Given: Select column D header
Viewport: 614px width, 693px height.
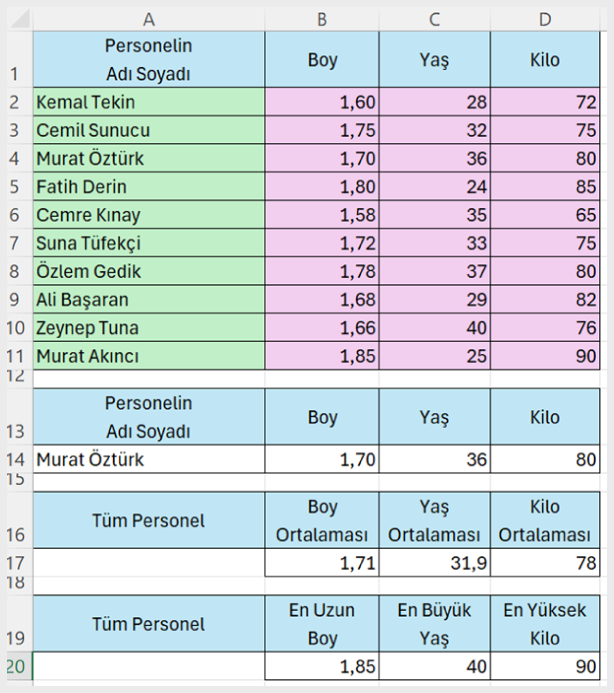Looking at the screenshot, I should tap(545, 19).
